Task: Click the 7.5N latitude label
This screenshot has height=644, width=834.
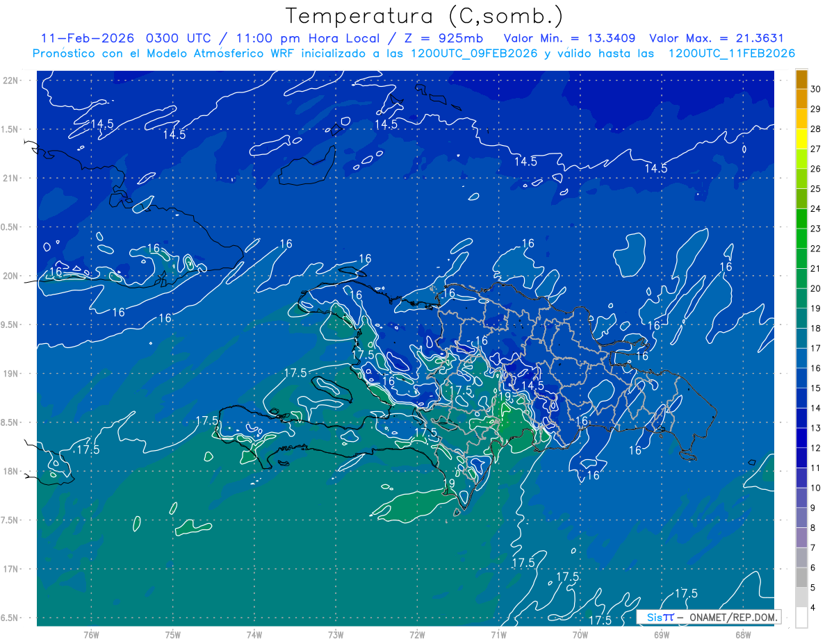Action: tap(10, 520)
